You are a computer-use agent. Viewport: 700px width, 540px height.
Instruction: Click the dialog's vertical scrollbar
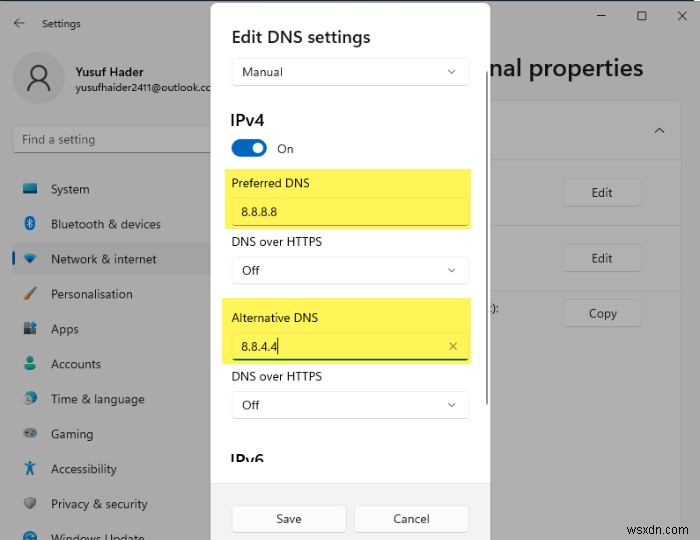point(487,240)
